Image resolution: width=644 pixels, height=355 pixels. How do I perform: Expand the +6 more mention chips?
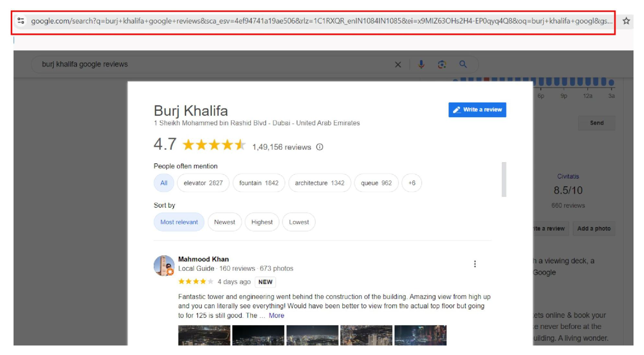pyautogui.click(x=412, y=183)
